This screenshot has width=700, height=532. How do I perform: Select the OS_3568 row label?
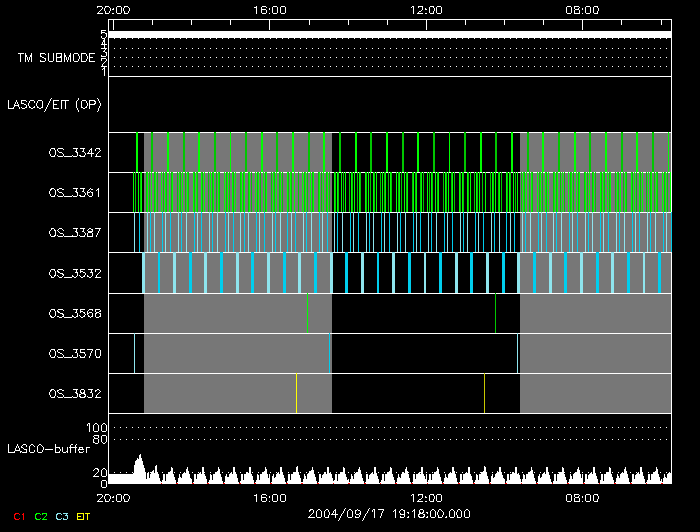(x=73, y=313)
